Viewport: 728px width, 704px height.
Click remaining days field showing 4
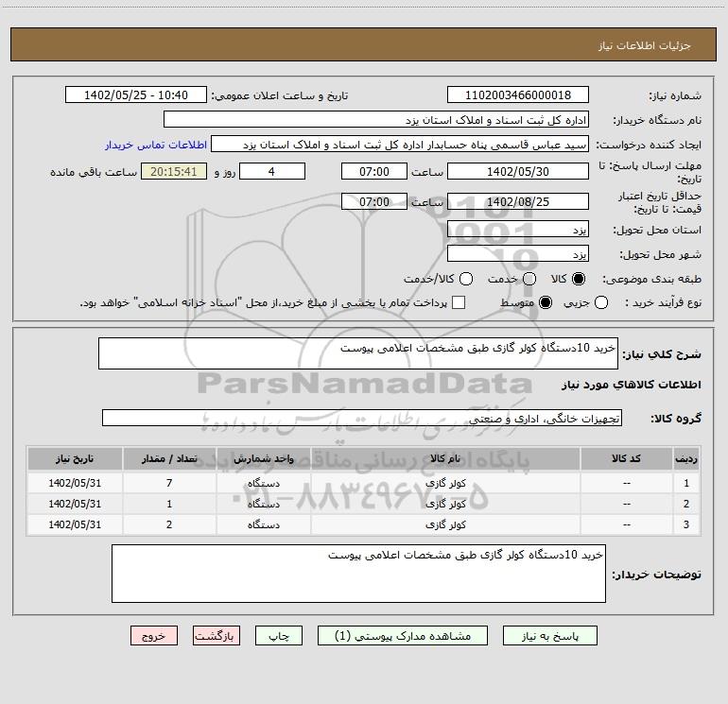coord(272,171)
